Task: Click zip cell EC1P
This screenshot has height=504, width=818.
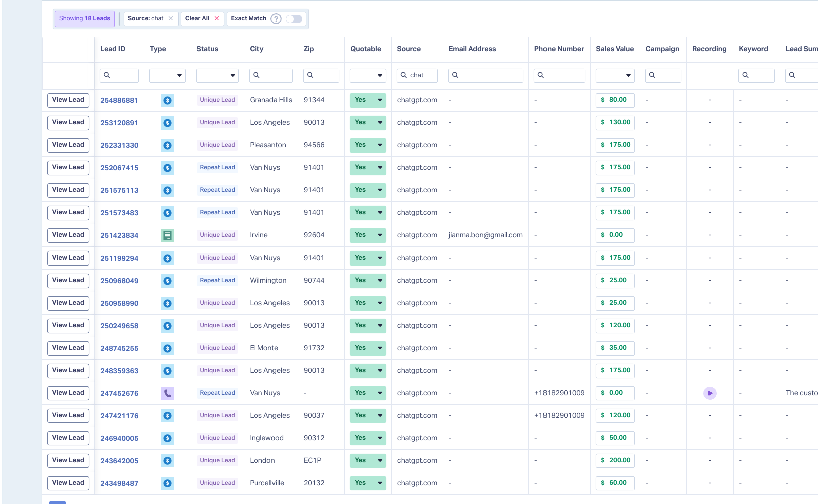Action: click(x=313, y=461)
